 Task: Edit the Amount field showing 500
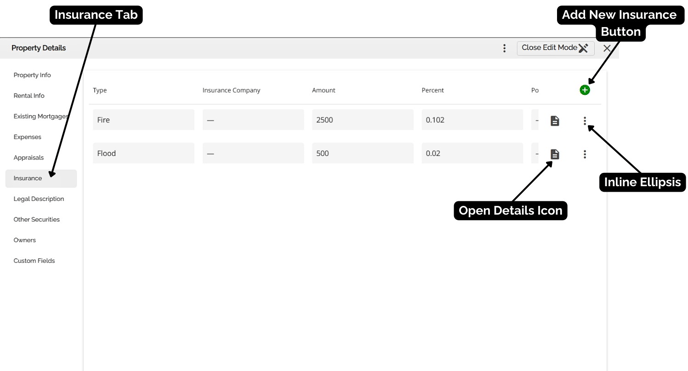click(x=363, y=153)
